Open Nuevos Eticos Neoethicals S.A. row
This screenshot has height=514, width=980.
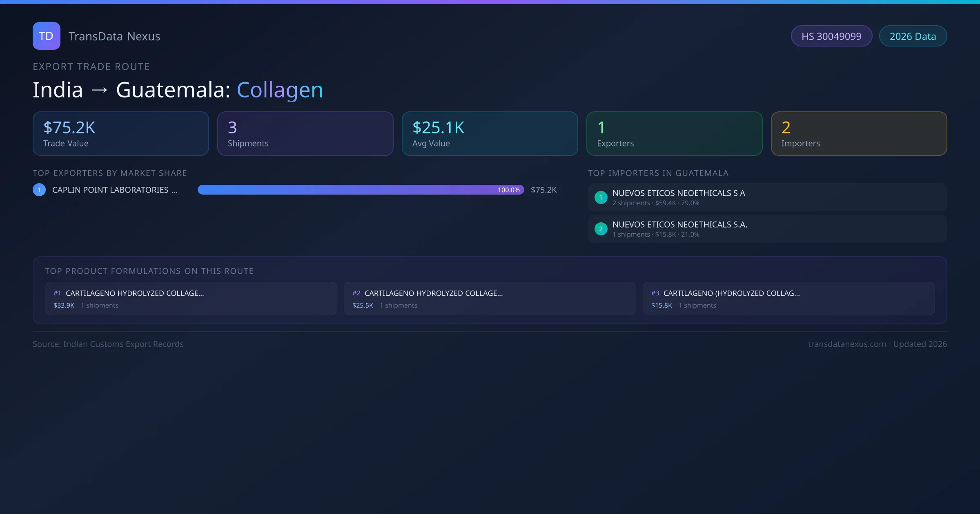click(x=767, y=229)
